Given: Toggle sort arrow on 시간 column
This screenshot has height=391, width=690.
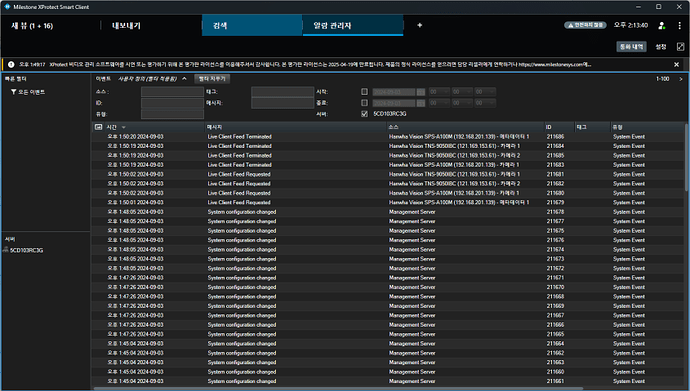Looking at the screenshot, I should 124,128.
